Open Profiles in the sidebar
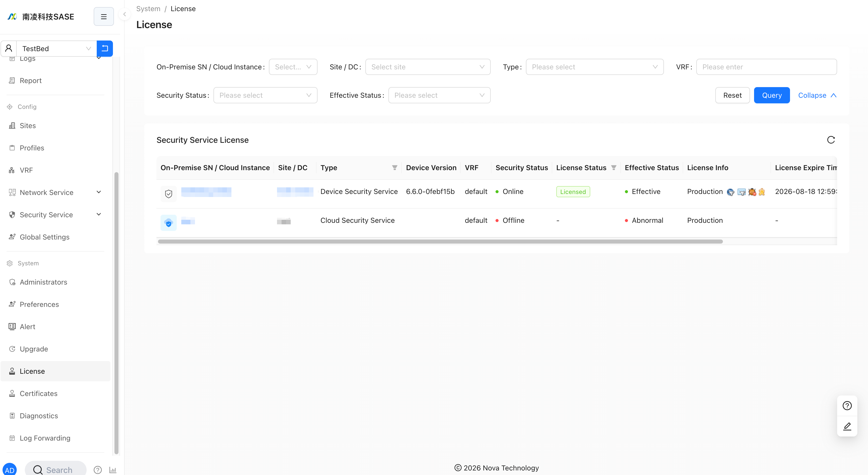 (x=32, y=148)
